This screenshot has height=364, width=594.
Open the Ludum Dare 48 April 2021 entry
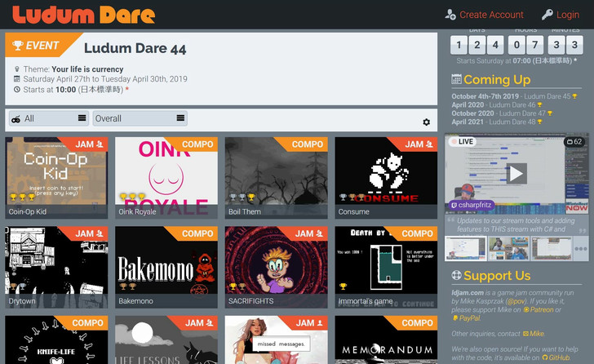pyautogui.click(x=497, y=122)
